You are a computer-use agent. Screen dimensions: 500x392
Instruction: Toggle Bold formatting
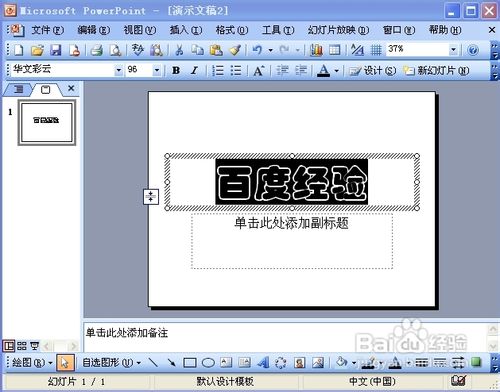point(176,70)
